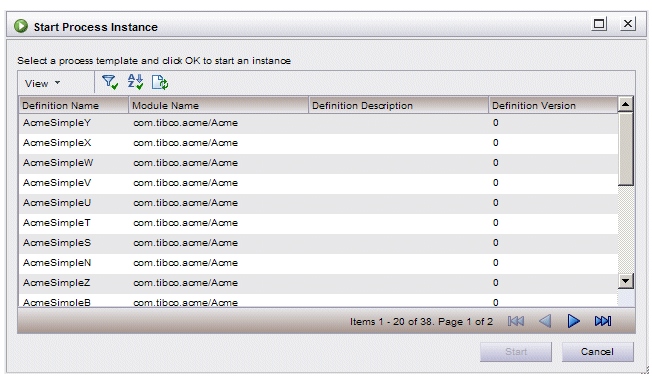Select the AcmeSimpleS row
Image resolution: width=652 pixels, height=383 pixels.
318,243
